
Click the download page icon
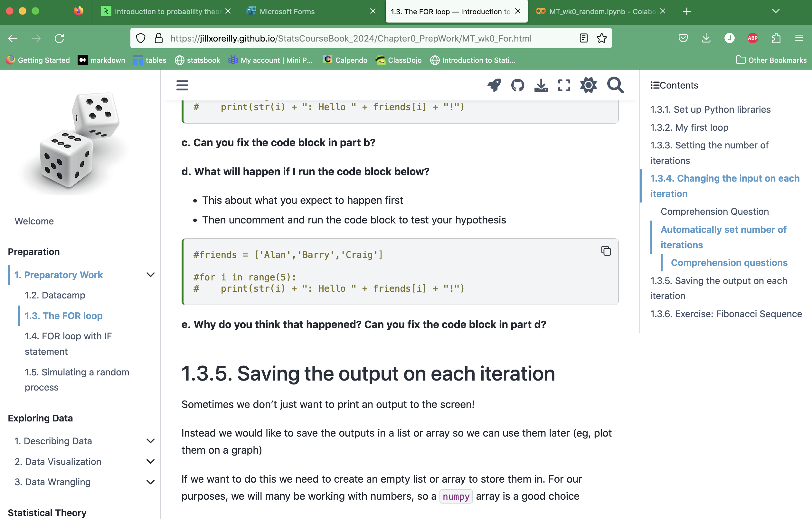[x=541, y=85]
